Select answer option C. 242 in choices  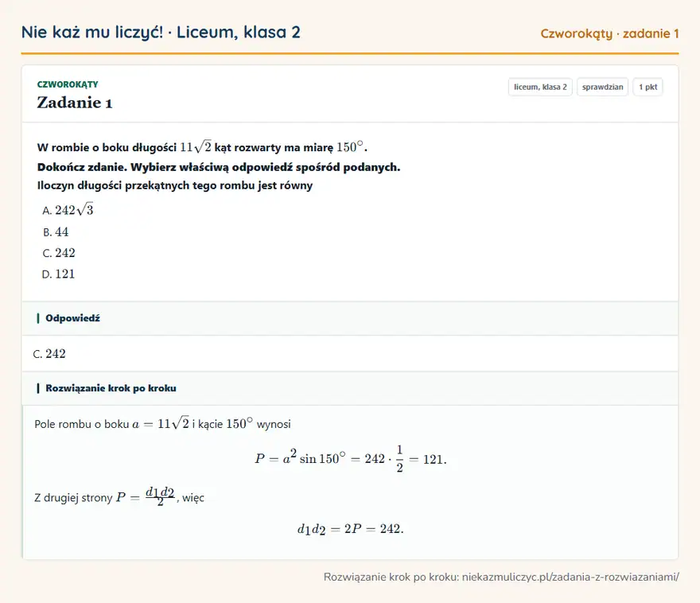[x=59, y=253]
